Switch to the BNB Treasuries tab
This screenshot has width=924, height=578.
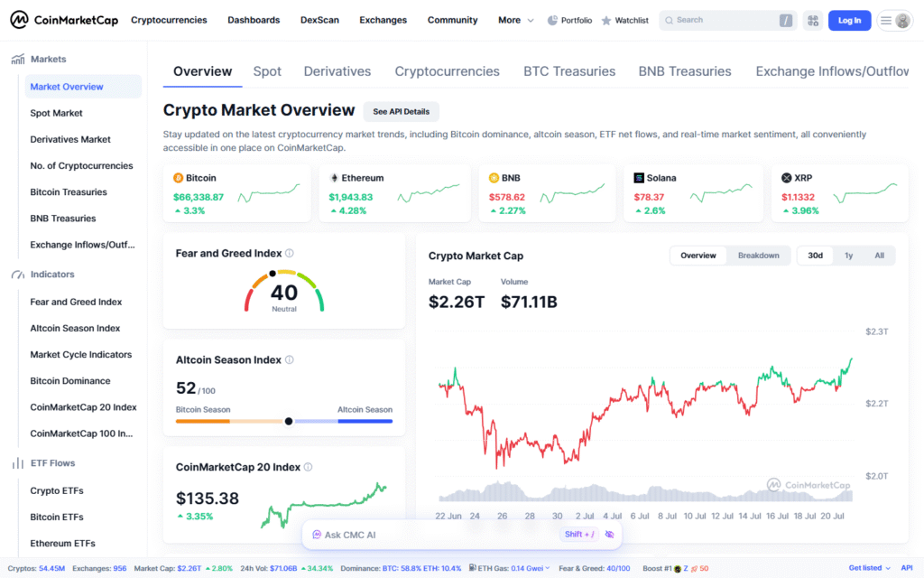(x=685, y=71)
